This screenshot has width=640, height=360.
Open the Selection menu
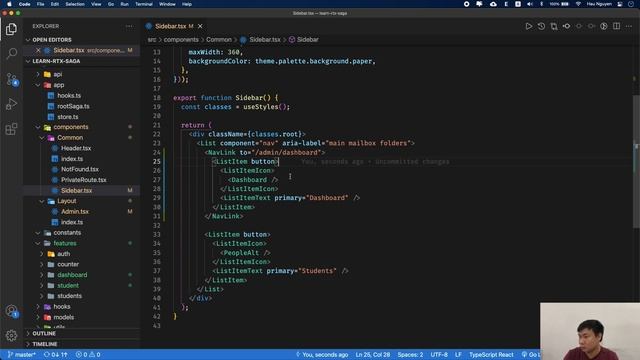75,4
